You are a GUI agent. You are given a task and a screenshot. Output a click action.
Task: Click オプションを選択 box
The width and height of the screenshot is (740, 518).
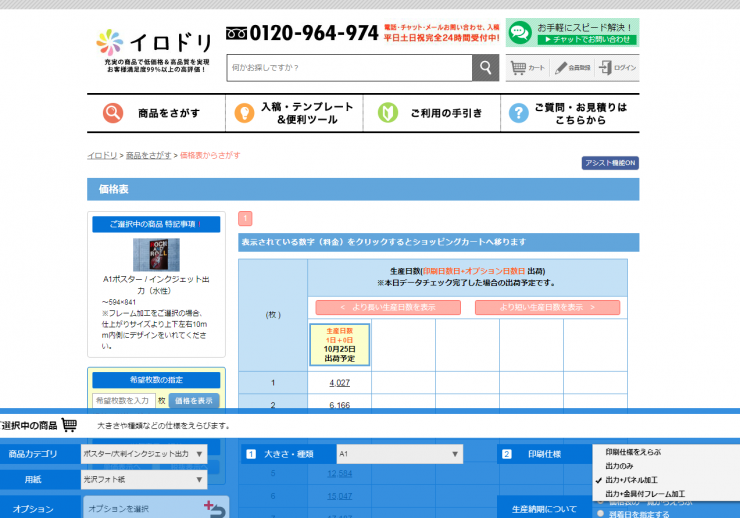point(156,508)
